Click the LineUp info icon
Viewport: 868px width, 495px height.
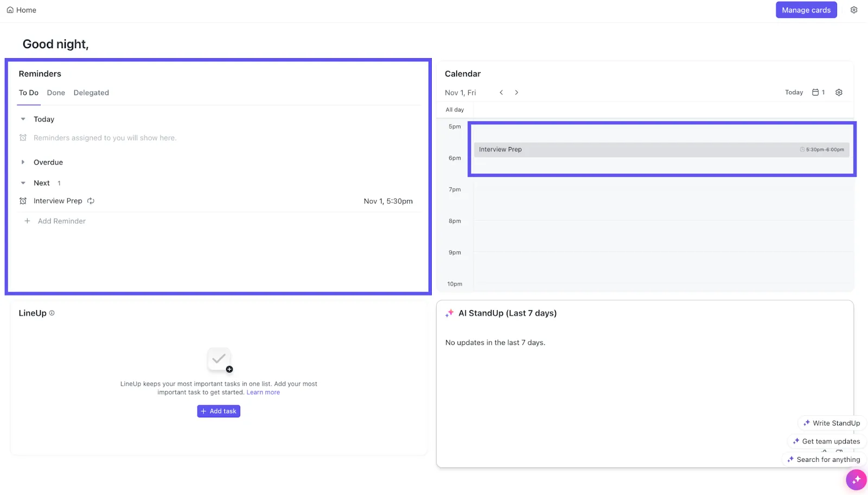(52, 313)
